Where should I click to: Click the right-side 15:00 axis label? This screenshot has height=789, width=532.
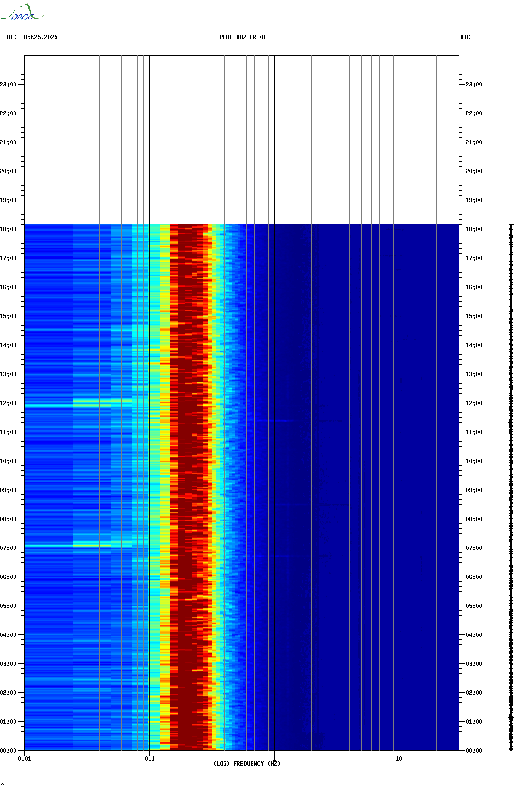tap(474, 316)
